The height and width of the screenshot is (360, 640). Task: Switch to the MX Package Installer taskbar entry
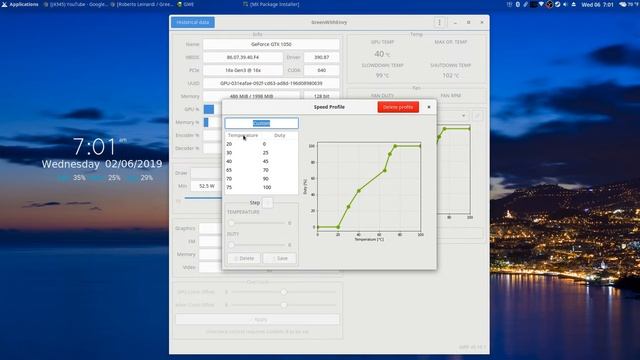(x=271, y=4)
